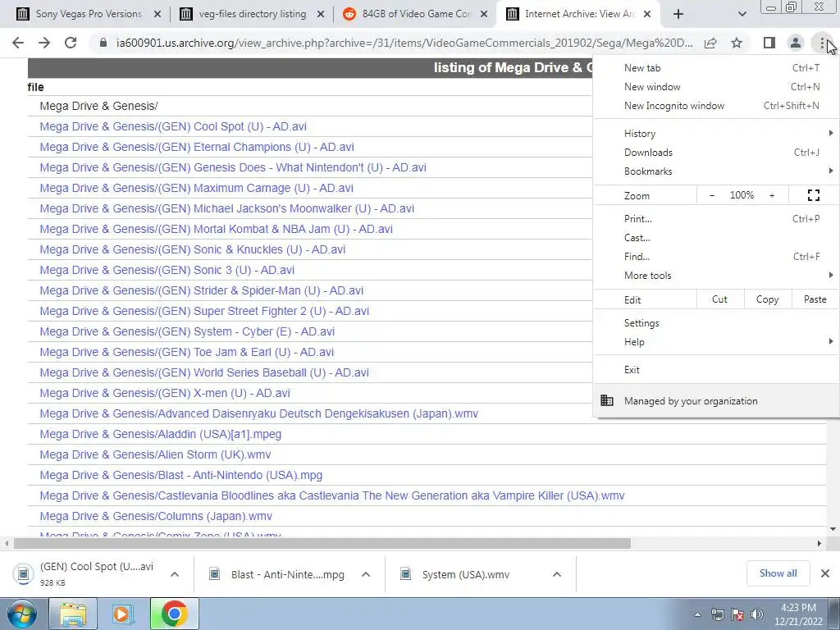The image size is (840, 630).
Task: Bookmark this page with the star icon
Action: pyautogui.click(x=737, y=43)
